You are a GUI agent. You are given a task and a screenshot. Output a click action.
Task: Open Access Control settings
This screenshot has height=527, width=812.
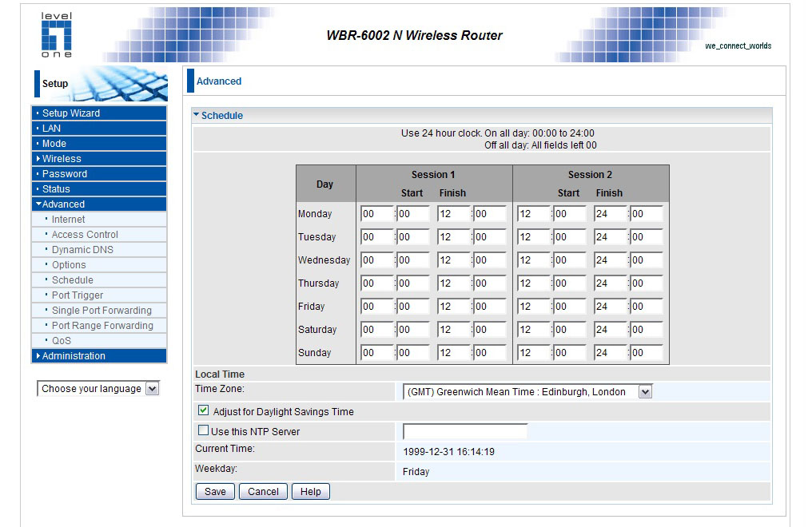click(99, 234)
